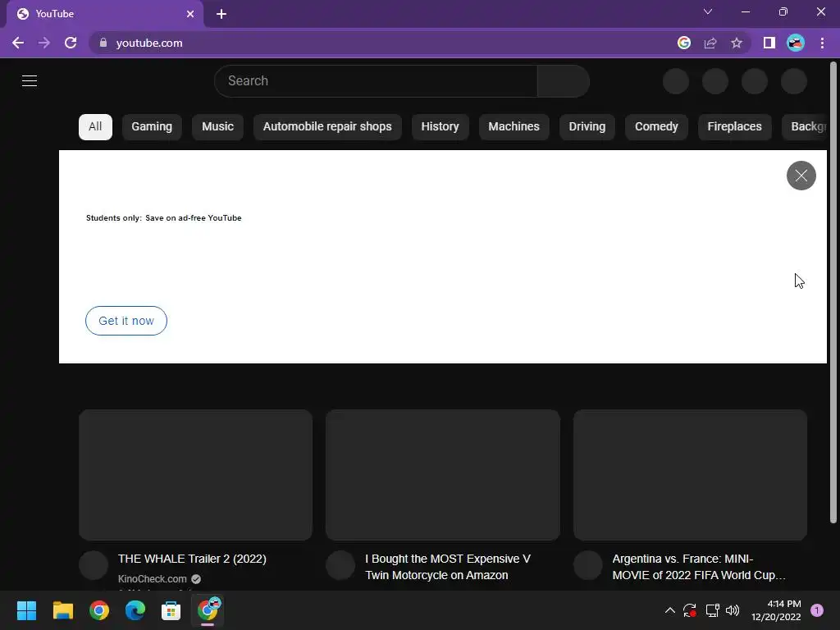
Task: Open the Windows Start menu
Action: point(26,610)
